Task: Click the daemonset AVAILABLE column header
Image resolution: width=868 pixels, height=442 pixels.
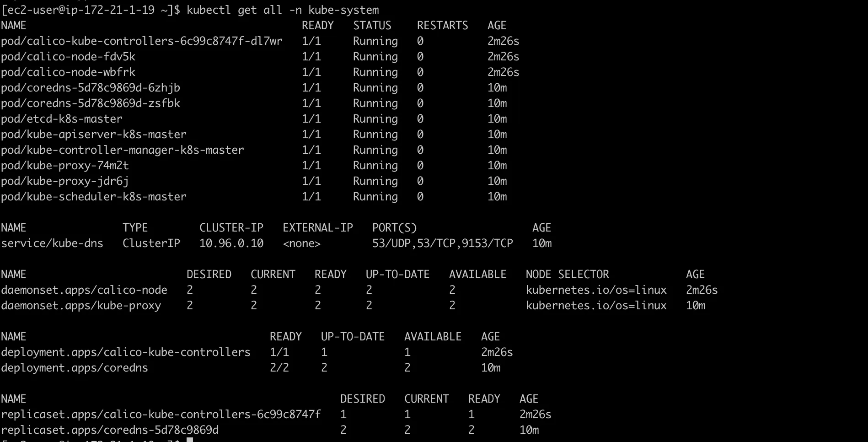Action: 478,275
